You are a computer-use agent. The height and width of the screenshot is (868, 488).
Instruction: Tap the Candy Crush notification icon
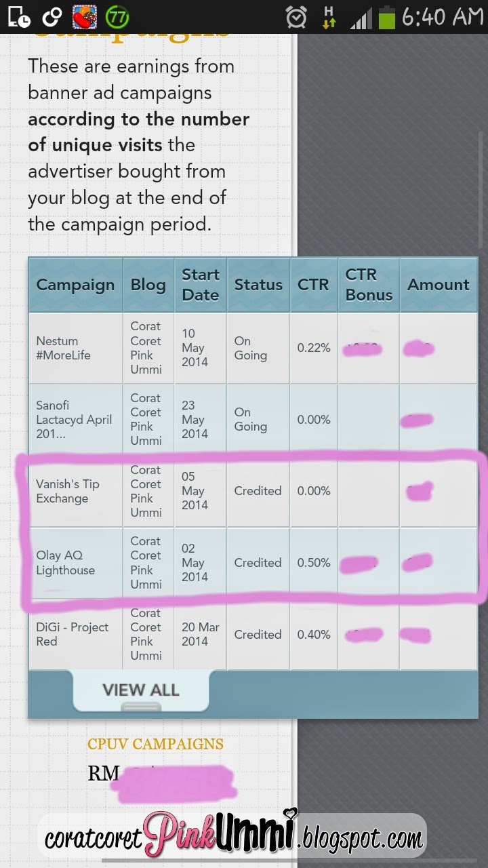(83, 17)
